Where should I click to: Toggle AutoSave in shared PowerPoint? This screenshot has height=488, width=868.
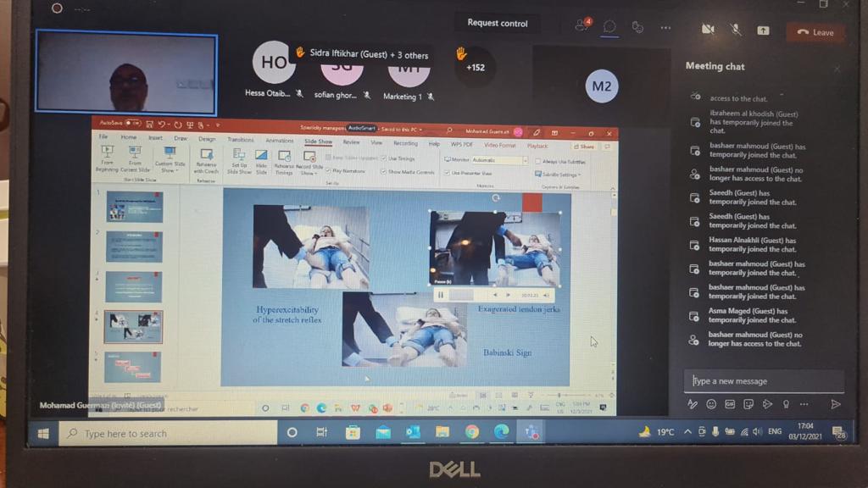point(131,123)
